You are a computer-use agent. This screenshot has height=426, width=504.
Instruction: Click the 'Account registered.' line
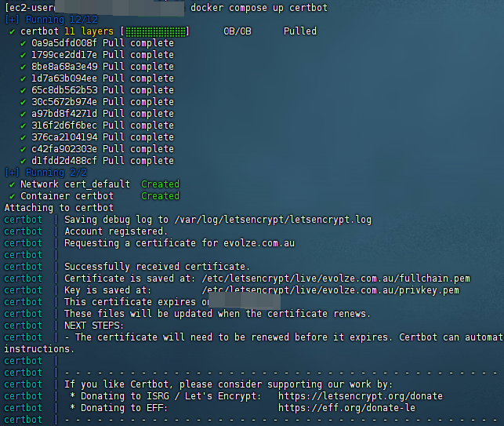tap(116, 231)
